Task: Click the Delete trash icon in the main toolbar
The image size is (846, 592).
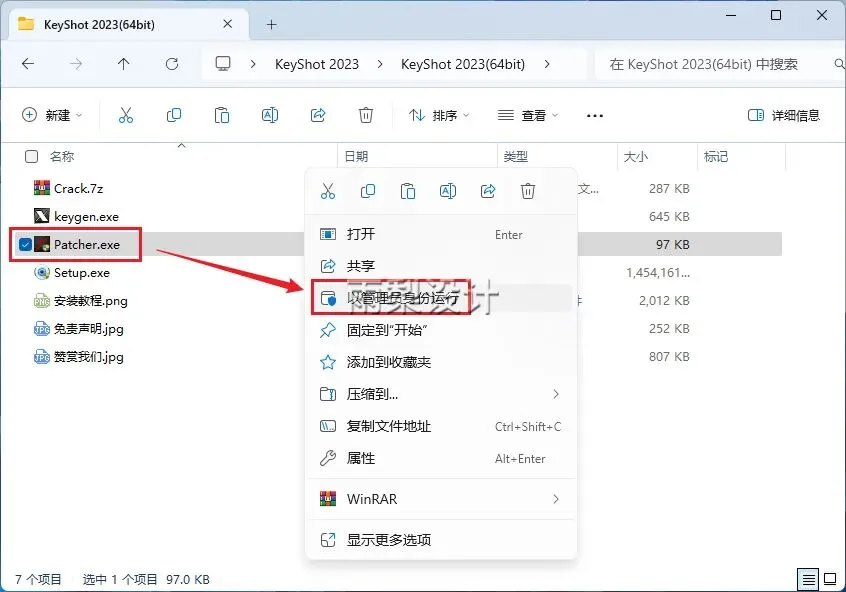Action: pyautogui.click(x=366, y=115)
